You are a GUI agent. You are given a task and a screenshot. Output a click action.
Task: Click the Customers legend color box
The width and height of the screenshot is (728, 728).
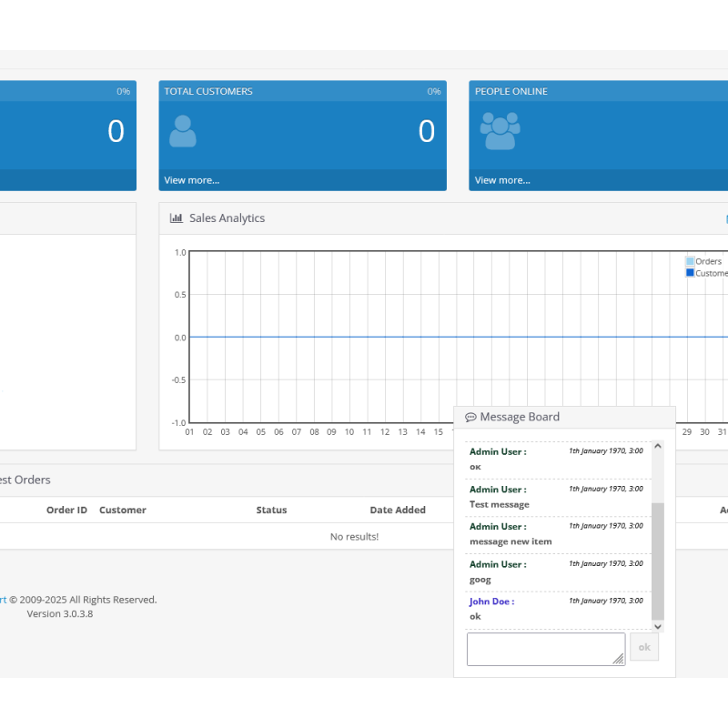pyautogui.click(x=690, y=273)
